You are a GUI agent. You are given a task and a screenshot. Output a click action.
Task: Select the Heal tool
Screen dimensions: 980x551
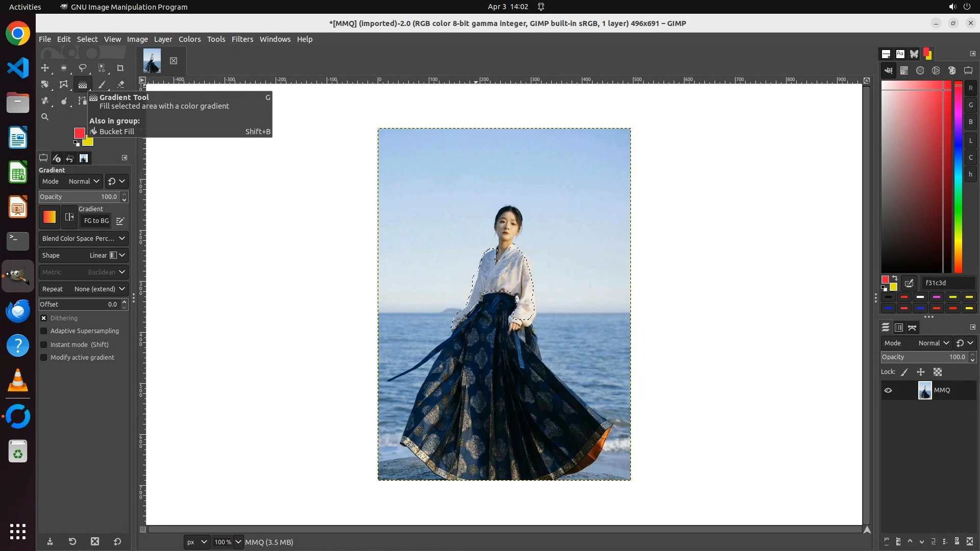click(45, 101)
